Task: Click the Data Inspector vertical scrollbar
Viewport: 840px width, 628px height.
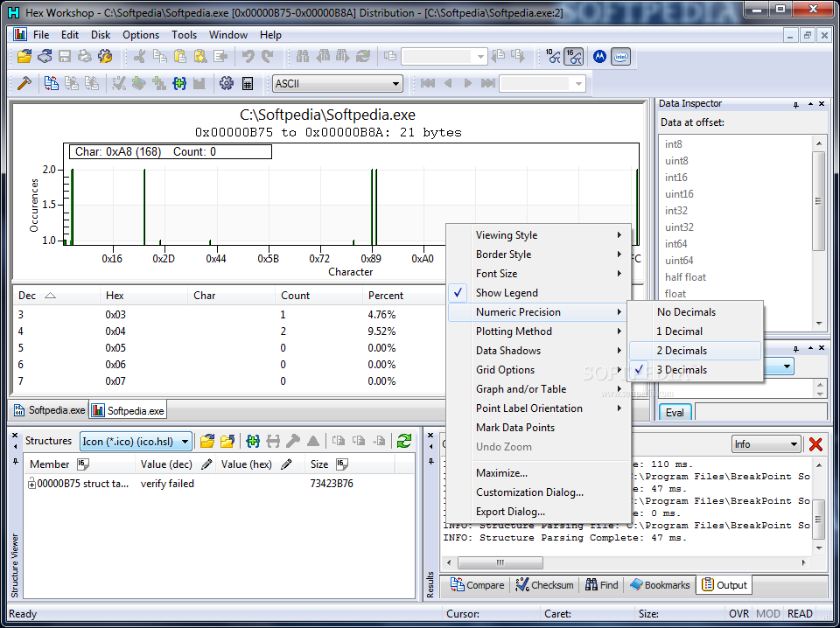Action: tap(819, 233)
